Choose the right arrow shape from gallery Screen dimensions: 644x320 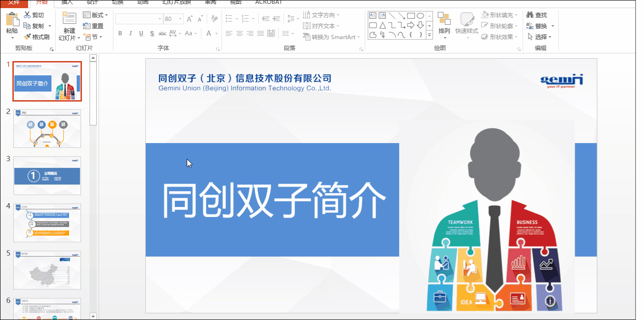[x=411, y=25]
